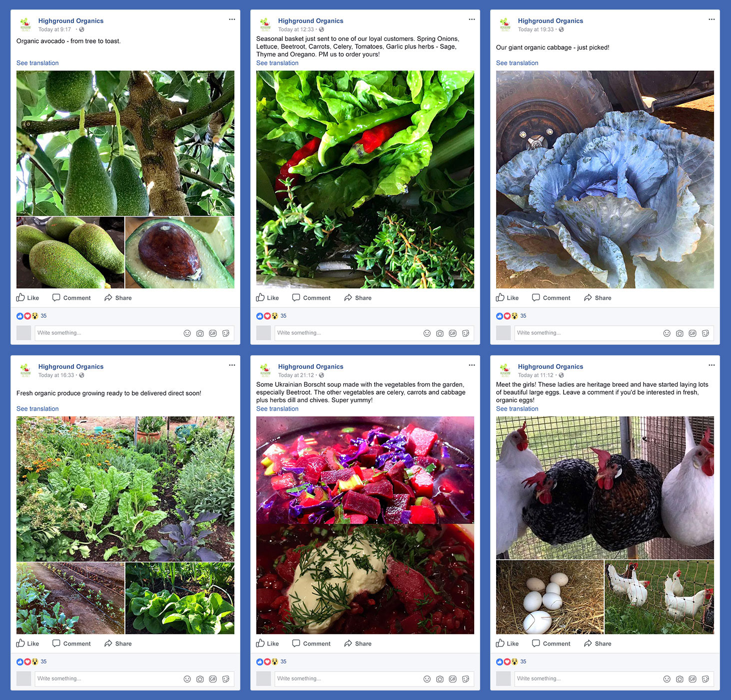Open options menu on avocado post
The width and height of the screenshot is (731, 700).
coord(232,19)
